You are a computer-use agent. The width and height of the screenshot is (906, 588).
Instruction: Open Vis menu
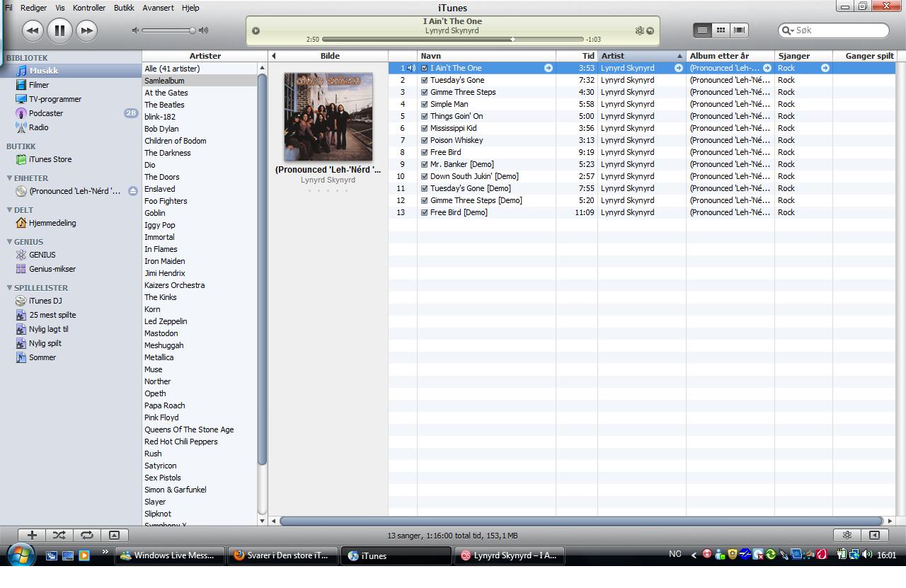[x=60, y=8]
